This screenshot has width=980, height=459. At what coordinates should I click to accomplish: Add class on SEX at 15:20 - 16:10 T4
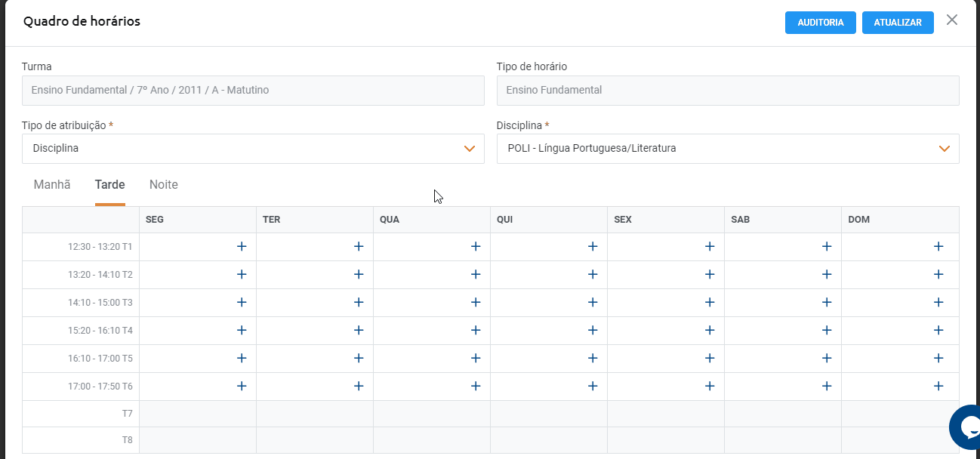[710, 330]
